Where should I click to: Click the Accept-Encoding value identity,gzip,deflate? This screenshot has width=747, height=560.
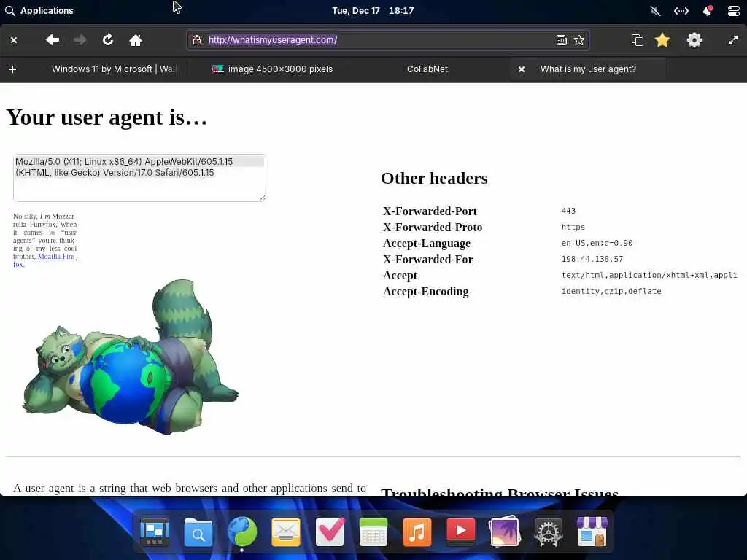point(611,291)
